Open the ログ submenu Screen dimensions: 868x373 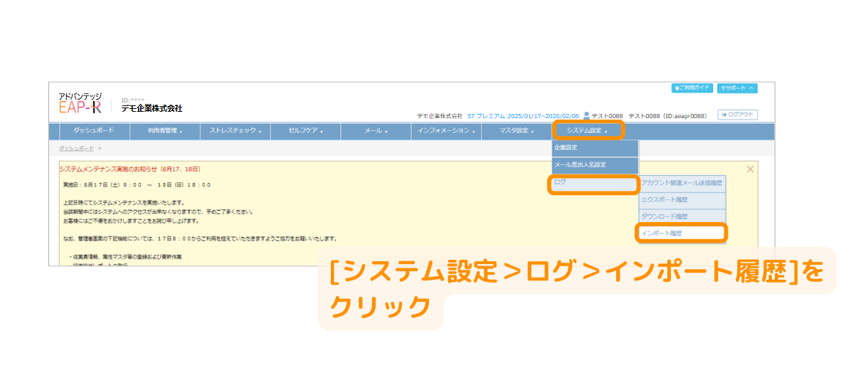click(594, 184)
